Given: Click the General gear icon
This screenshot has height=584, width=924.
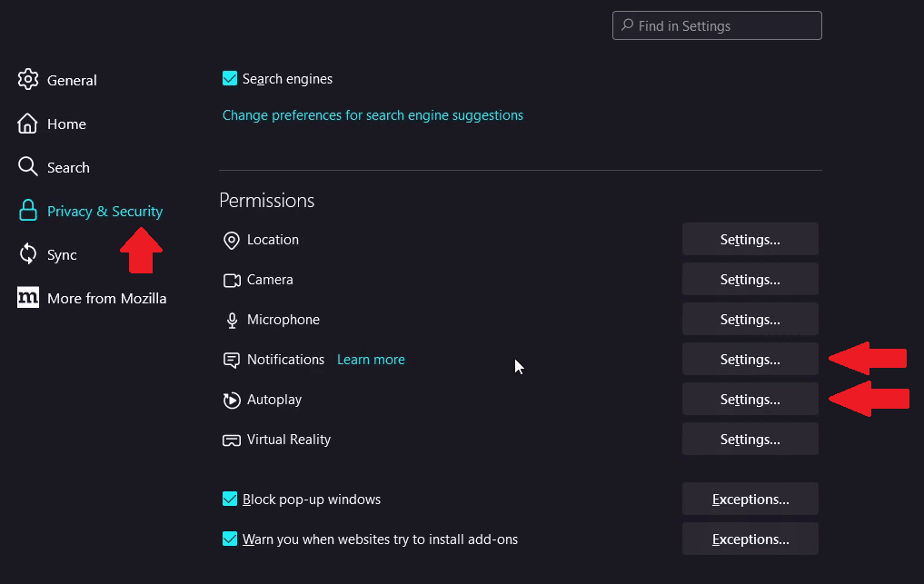Looking at the screenshot, I should (28, 80).
